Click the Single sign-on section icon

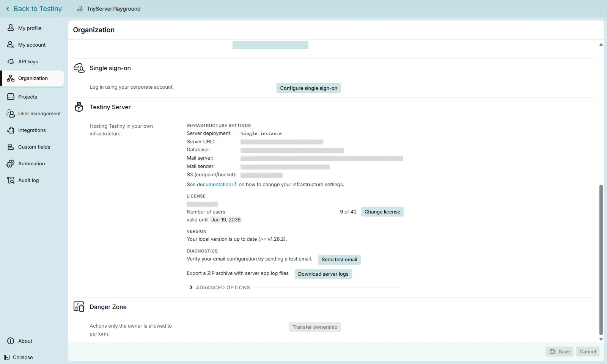coord(79,68)
